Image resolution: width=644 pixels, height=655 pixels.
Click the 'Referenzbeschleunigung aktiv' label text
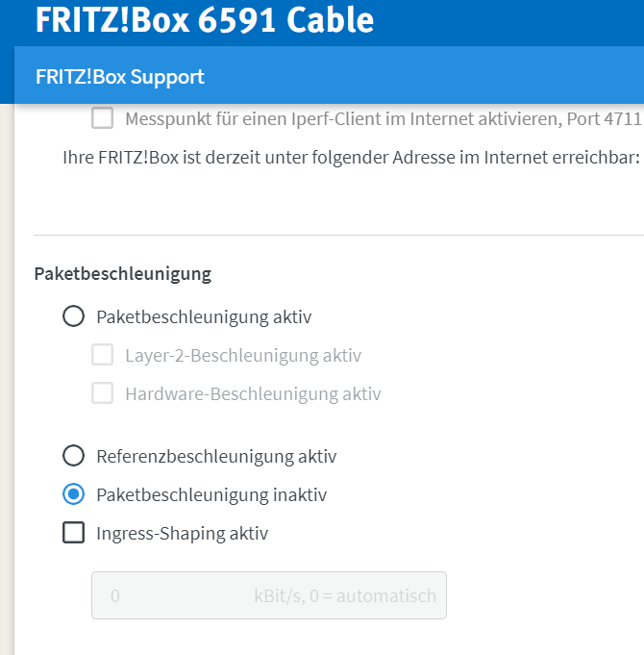216,456
